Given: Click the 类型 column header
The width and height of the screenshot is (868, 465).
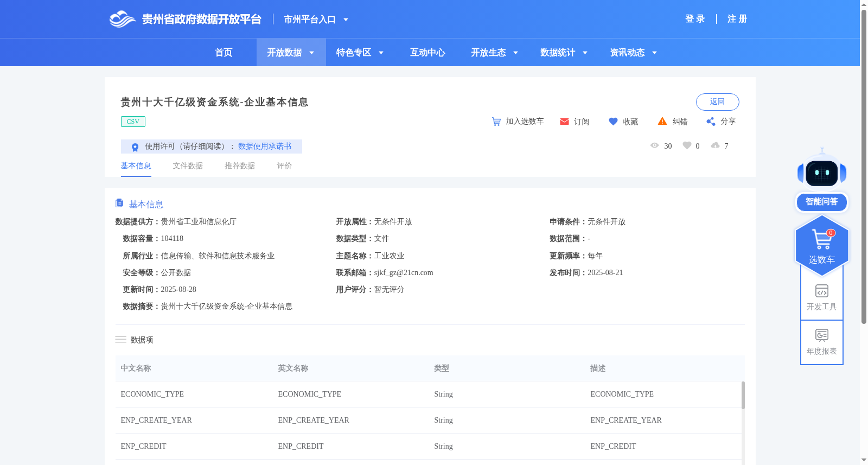Looking at the screenshot, I should (442, 368).
